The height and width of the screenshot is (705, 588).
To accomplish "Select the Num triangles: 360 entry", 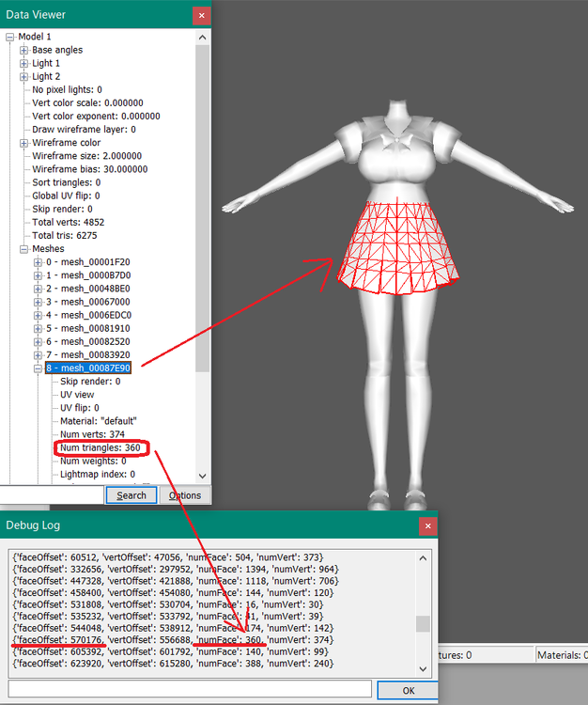I will pos(101,447).
